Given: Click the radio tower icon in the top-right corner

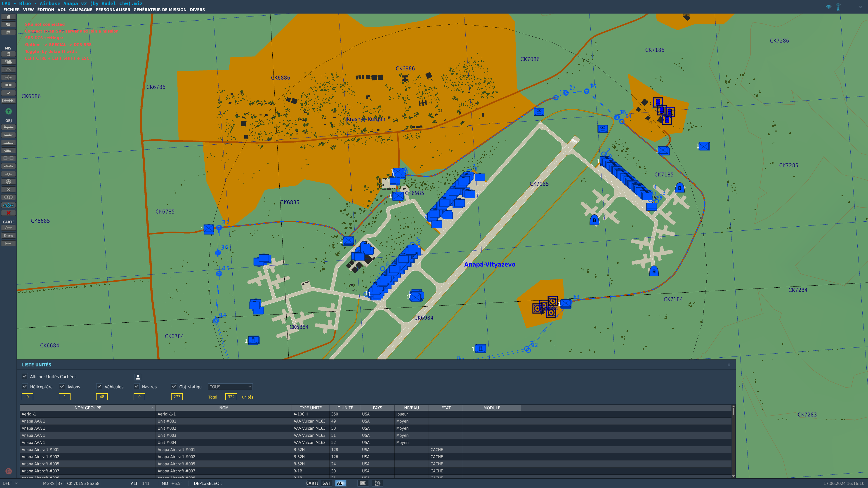Looking at the screenshot, I should click(838, 7).
